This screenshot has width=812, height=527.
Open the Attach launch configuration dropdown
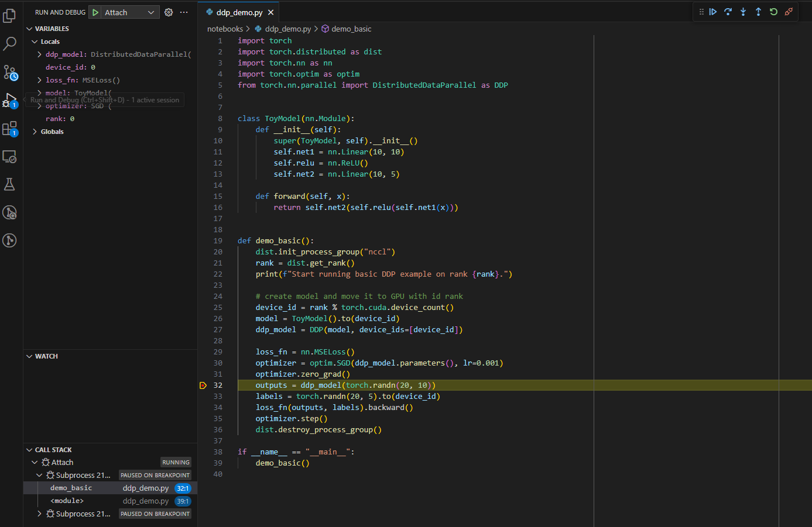pyautogui.click(x=151, y=11)
